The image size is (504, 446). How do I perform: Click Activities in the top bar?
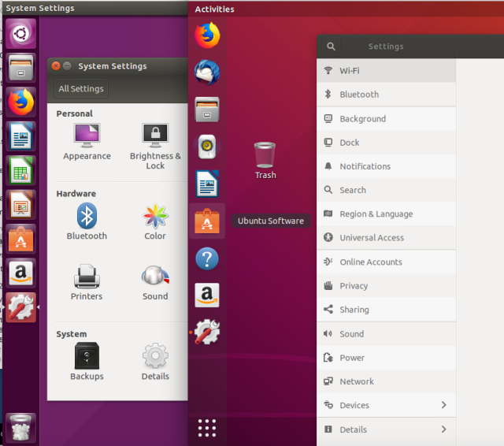214,9
